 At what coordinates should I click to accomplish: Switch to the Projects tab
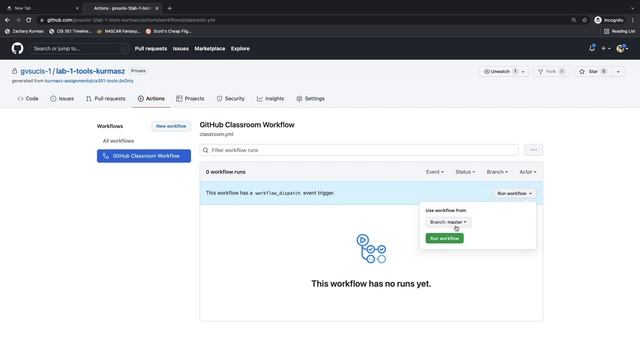click(190, 99)
